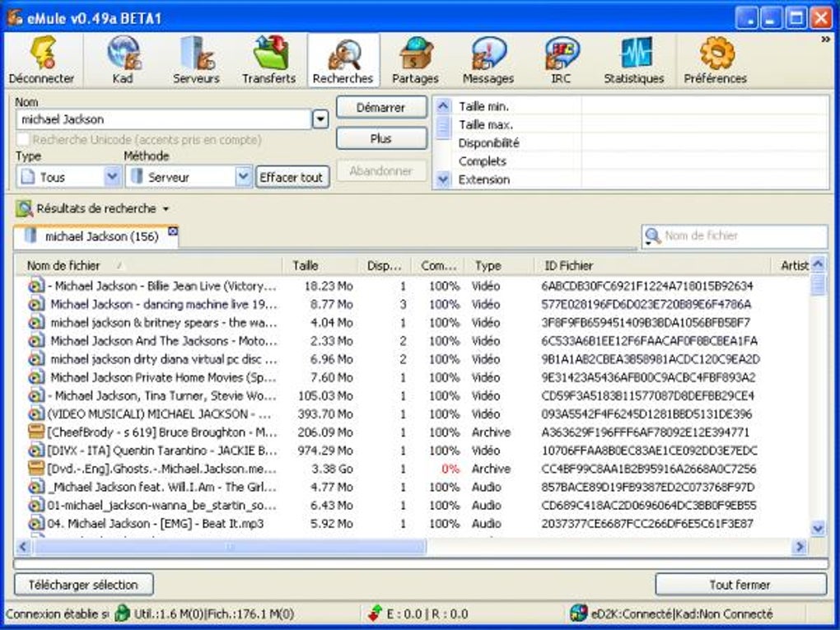Click the Nom search text field
This screenshot has width=840, height=630.
(x=164, y=119)
